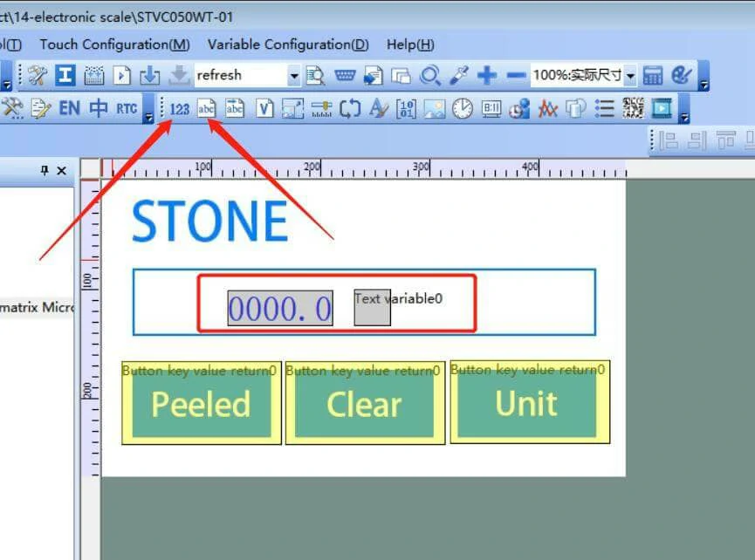Select the Text variable0 box
Screen dimensions: 755x560
[372, 307]
